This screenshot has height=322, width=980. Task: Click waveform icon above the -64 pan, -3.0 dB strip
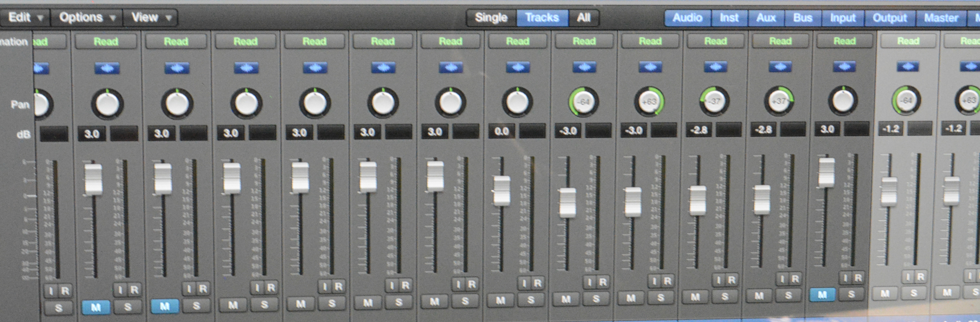point(584,67)
